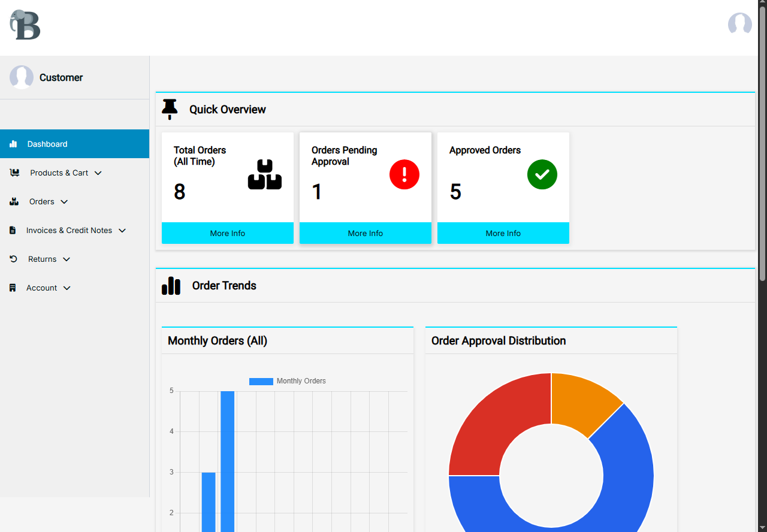Click the Orders Pending Approval label
Screen dimensions: 767x532
click(x=345, y=156)
